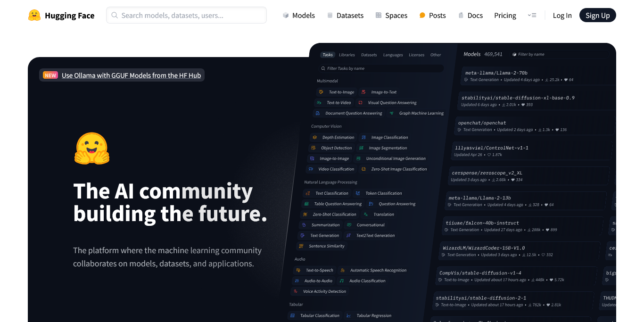The image size is (644, 322).
Task: Click the Depth Estimation task icon
Action: (314, 137)
